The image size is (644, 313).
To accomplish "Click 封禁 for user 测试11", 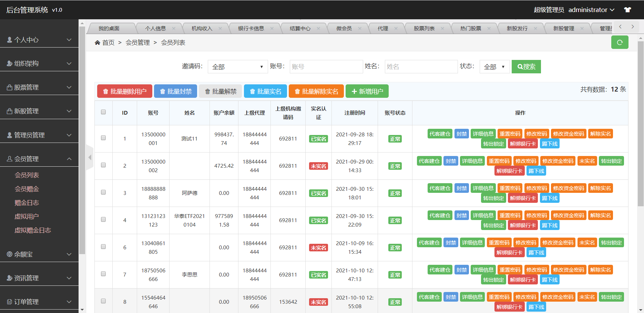I will click(461, 134).
